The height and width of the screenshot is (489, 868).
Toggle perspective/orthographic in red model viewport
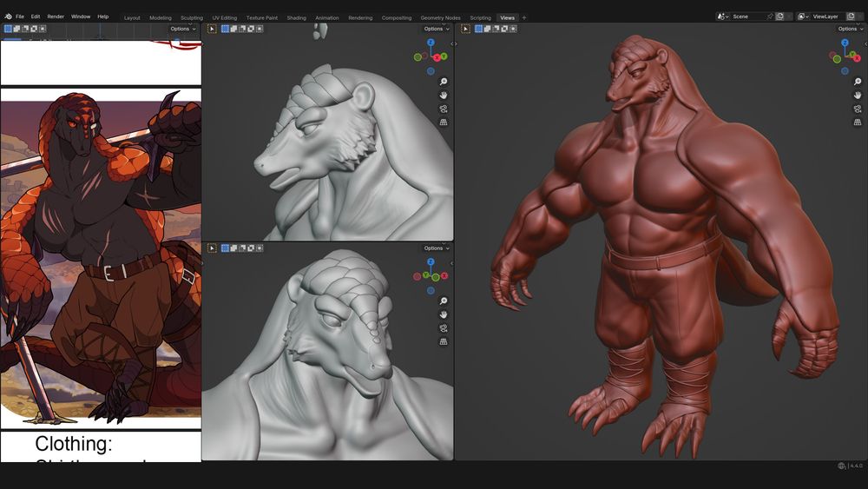pyautogui.click(x=858, y=122)
